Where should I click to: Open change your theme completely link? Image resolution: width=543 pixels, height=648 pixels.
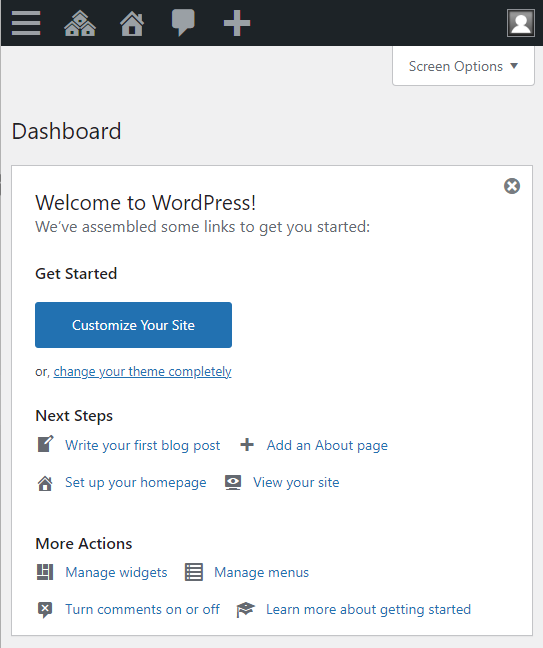[x=142, y=371]
